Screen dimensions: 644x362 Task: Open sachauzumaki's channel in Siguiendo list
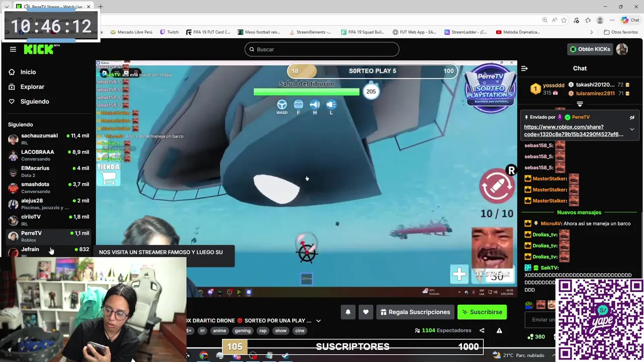pyautogui.click(x=48, y=139)
